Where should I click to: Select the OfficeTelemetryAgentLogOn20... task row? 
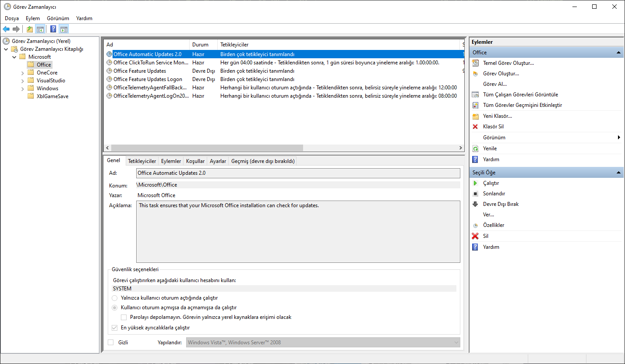[x=284, y=96]
